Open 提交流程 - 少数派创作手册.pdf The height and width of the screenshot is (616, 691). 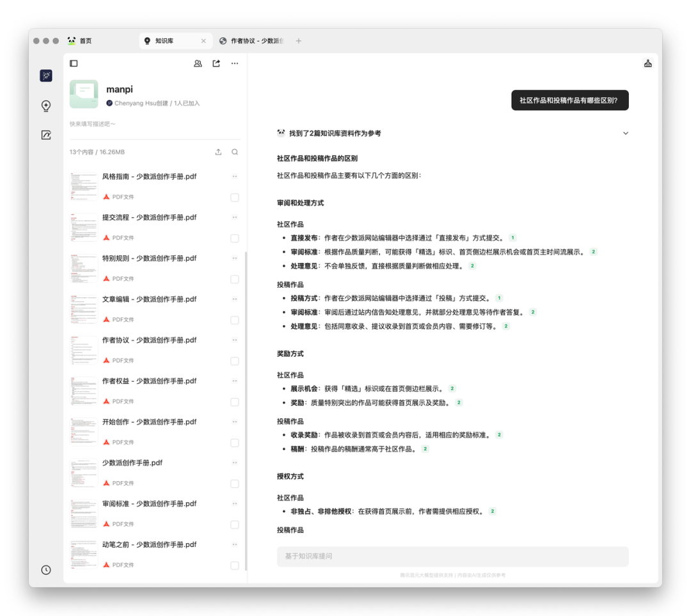149,217
